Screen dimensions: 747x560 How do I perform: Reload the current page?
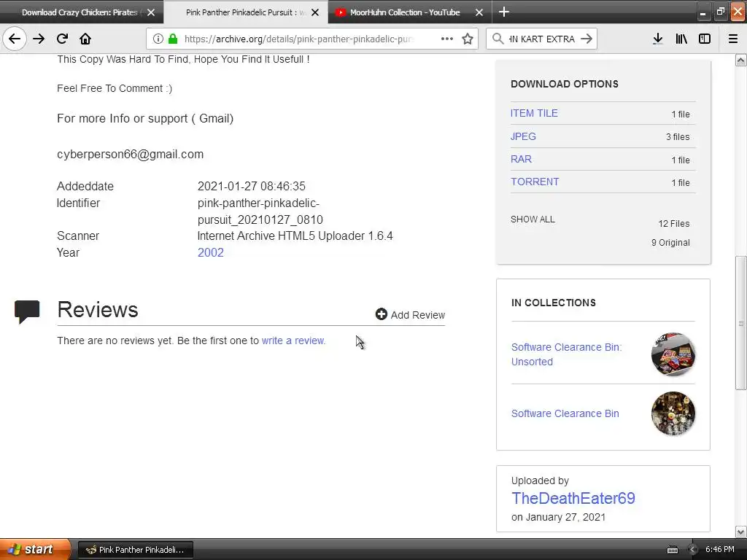[x=62, y=39]
